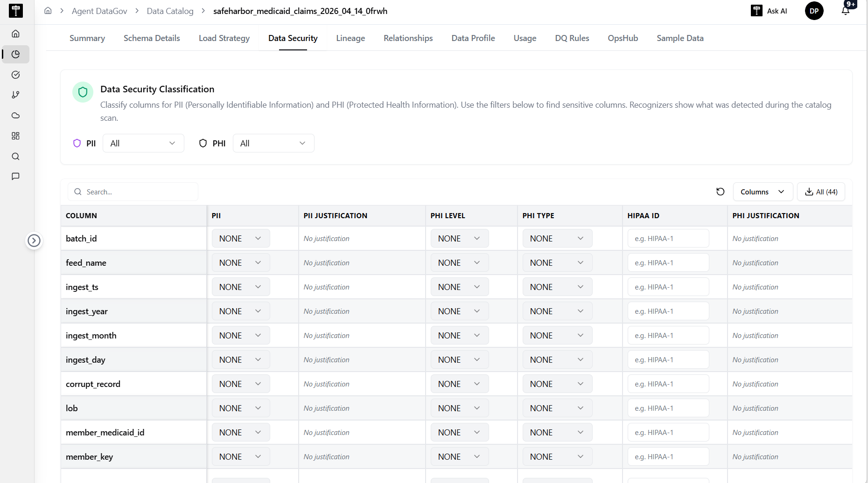Open Ask AI assistant
This screenshot has width=868, height=483.
click(x=769, y=11)
